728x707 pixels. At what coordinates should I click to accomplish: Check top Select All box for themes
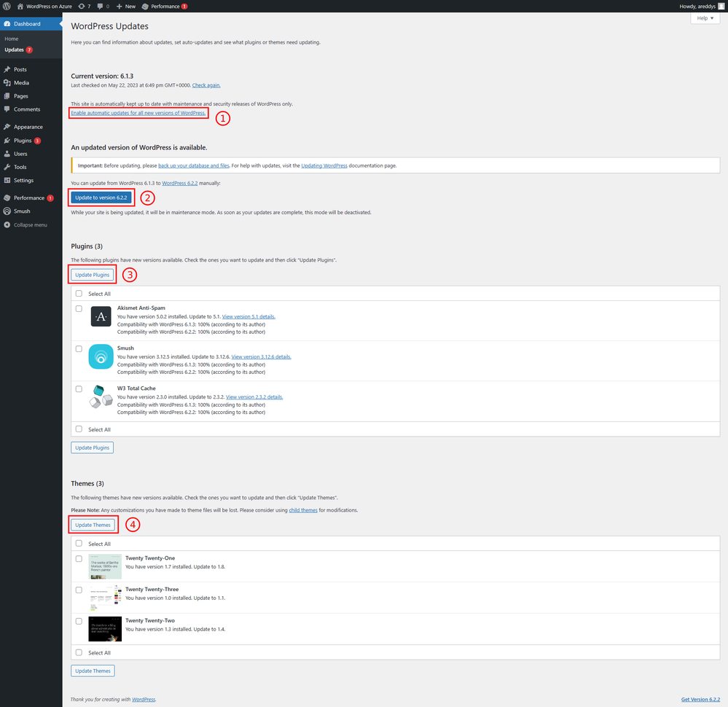(x=79, y=544)
